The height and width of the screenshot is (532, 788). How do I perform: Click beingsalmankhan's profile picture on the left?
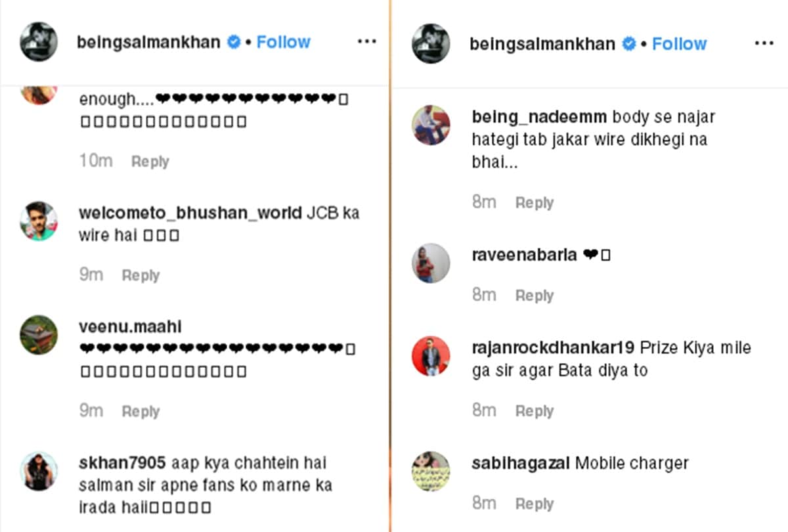(38, 41)
